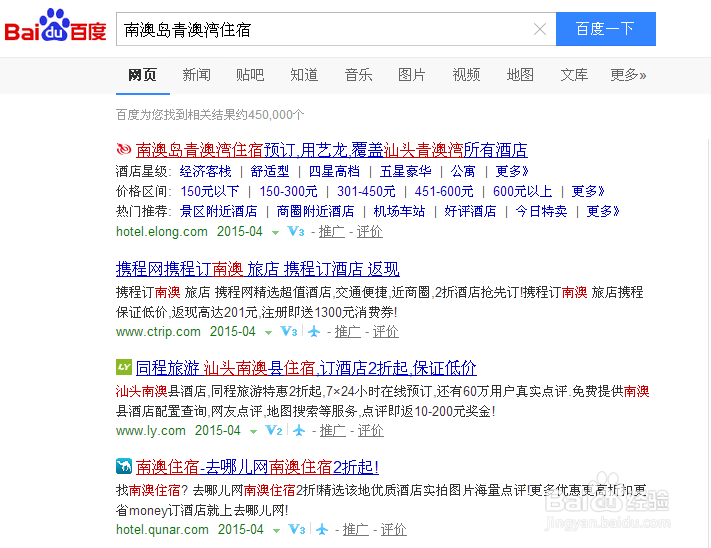This screenshot has height=548, width=711.
Task: Click the V2 badge on the ly.com result
Action: 274,430
